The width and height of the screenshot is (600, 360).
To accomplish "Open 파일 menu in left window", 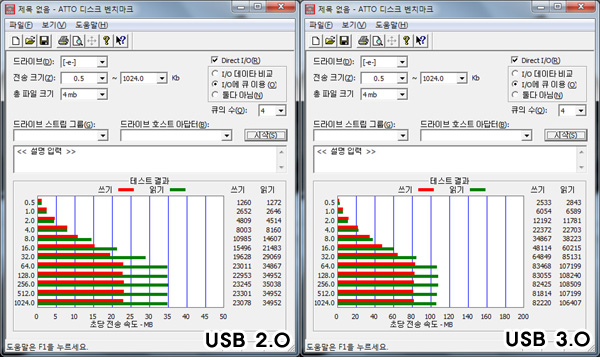I will (21, 25).
